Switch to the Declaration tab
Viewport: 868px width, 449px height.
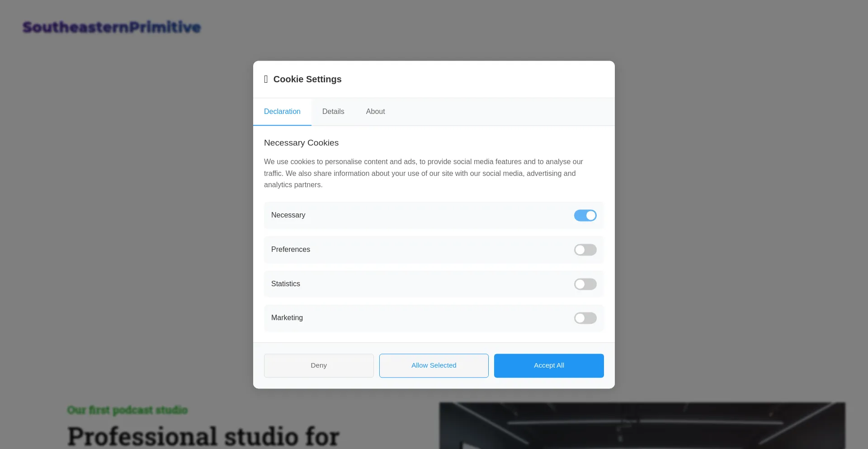click(282, 112)
